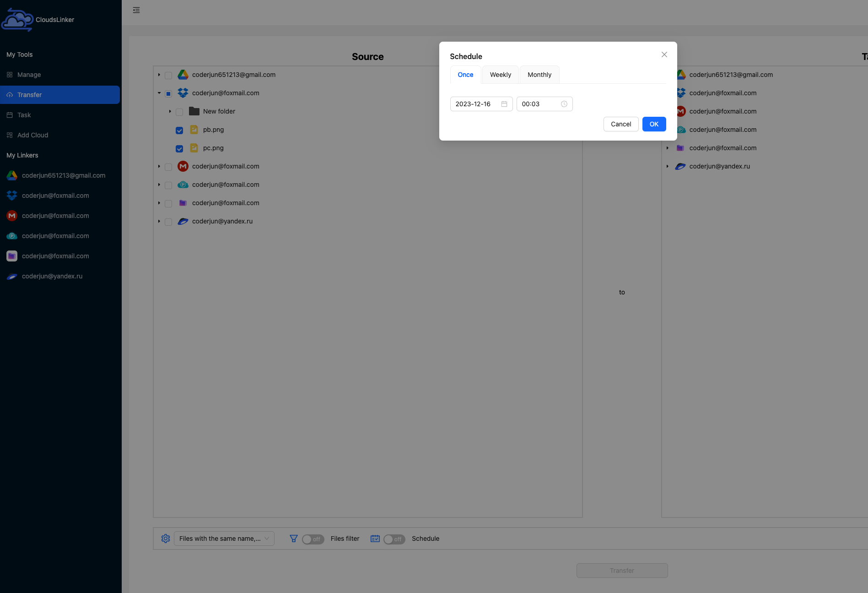Check the Yandex account checkbox in Source
The width and height of the screenshot is (868, 593).
[x=168, y=222]
